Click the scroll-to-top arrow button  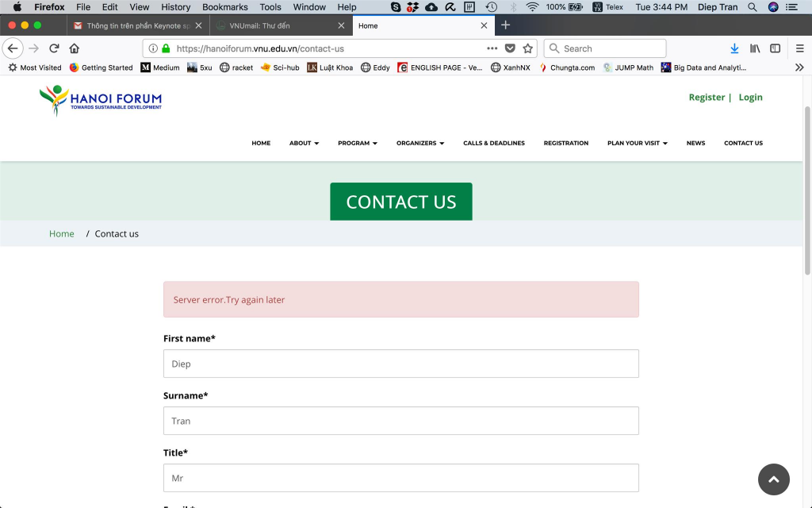pos(773,479)
